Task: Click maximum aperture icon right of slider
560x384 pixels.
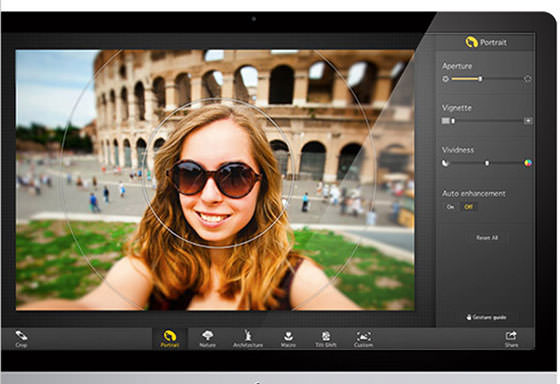Action: point(528,79)
